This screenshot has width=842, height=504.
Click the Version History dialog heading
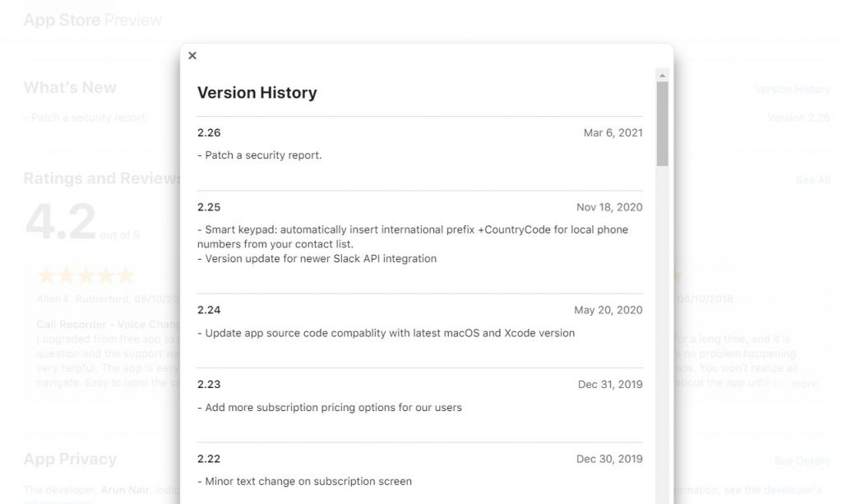(257, 92)
